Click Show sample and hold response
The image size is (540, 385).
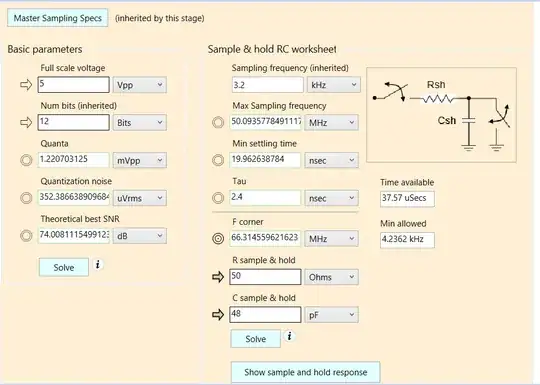click(x=305, y=372)
